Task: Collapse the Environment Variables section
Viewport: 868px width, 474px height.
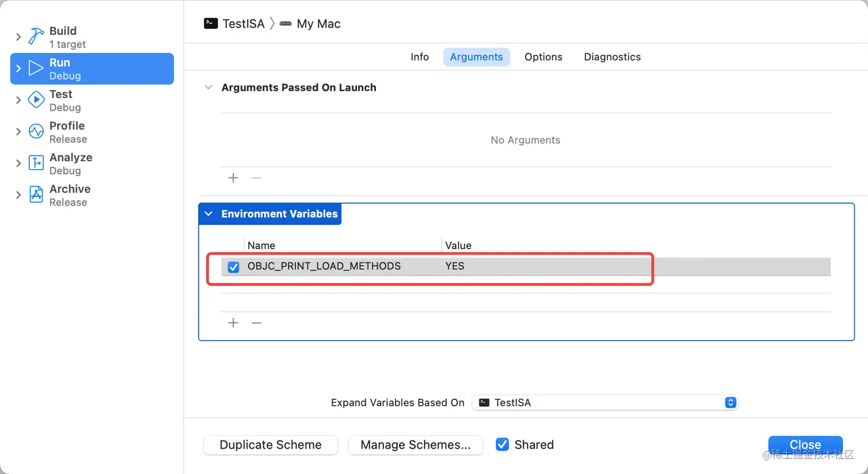Action: coord(208,214)
